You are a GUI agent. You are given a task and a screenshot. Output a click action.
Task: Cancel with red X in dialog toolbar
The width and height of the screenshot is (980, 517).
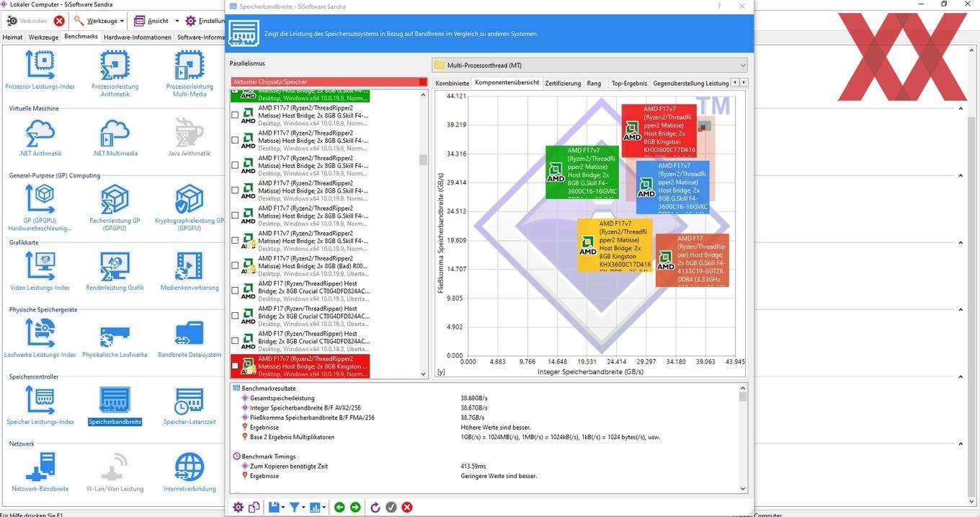[x=407, y=508]
